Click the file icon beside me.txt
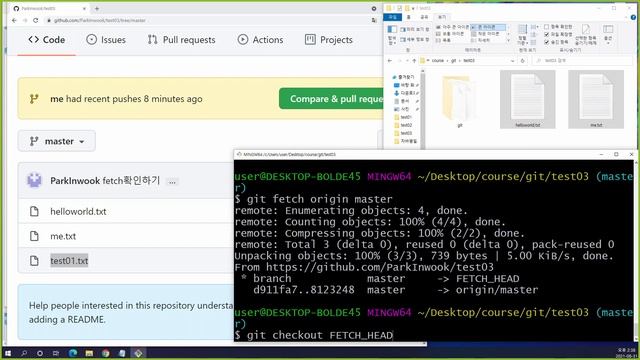Viewport: 640px width, 360px height. pos(34,236)
